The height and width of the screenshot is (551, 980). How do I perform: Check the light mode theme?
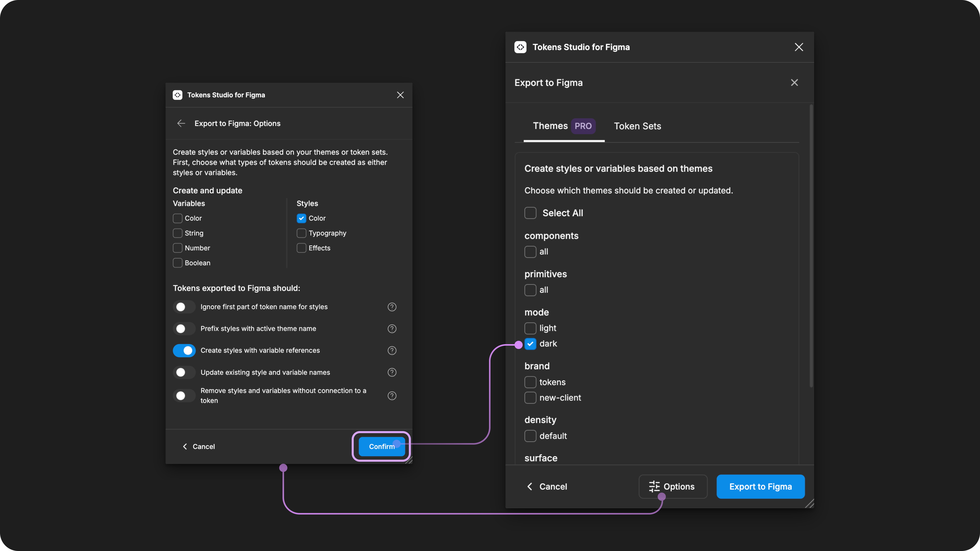[530, 328]
